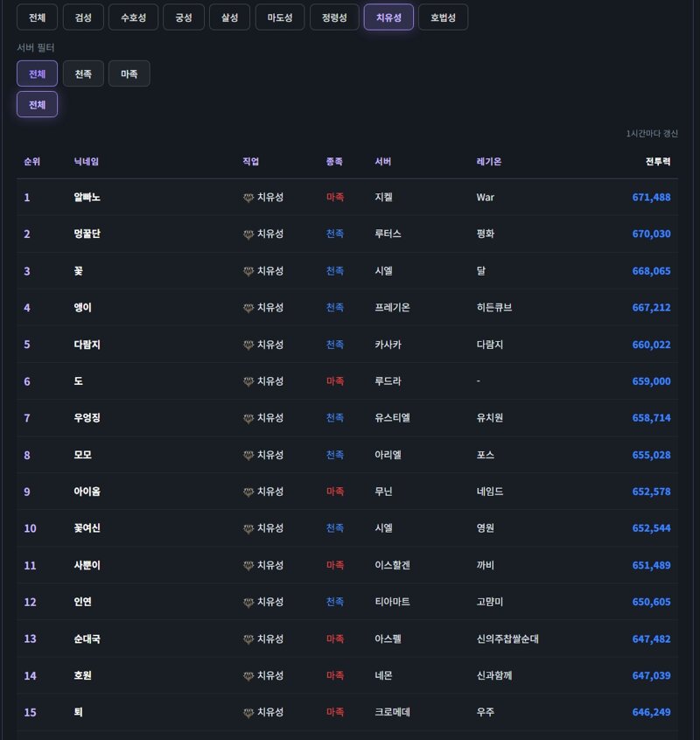The width and height of the screenshot is (700, 740).
Task: Click the class icon in 꽃's row
Action: pyautogui.click(x=248, y=271)
